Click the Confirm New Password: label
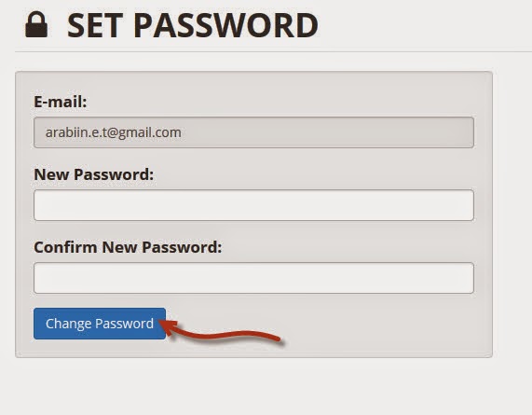Image resolution: width=532 pixels, height=415 pixels. click(128, 247)
